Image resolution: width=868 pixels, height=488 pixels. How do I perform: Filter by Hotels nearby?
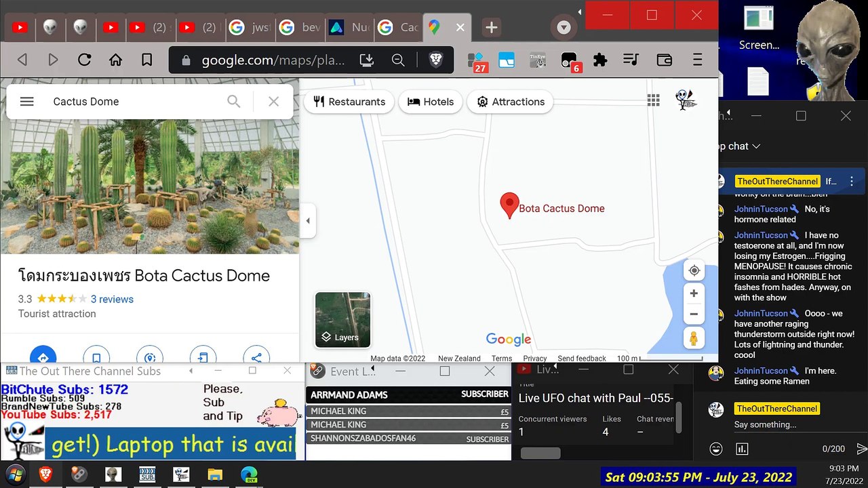pyautogui.click(x=431, y=102)
